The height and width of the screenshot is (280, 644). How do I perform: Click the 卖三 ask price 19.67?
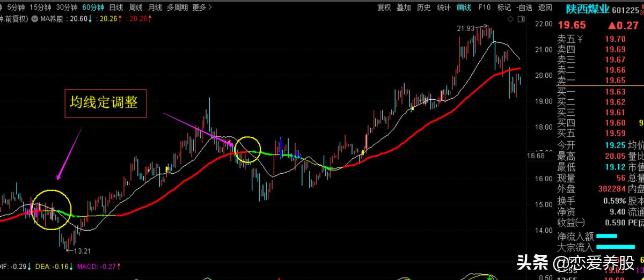click(615, 60)
